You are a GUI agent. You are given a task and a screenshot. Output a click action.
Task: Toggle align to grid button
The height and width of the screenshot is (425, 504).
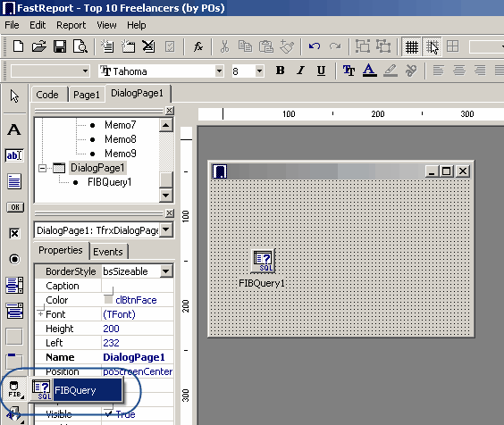pos(432,47)
